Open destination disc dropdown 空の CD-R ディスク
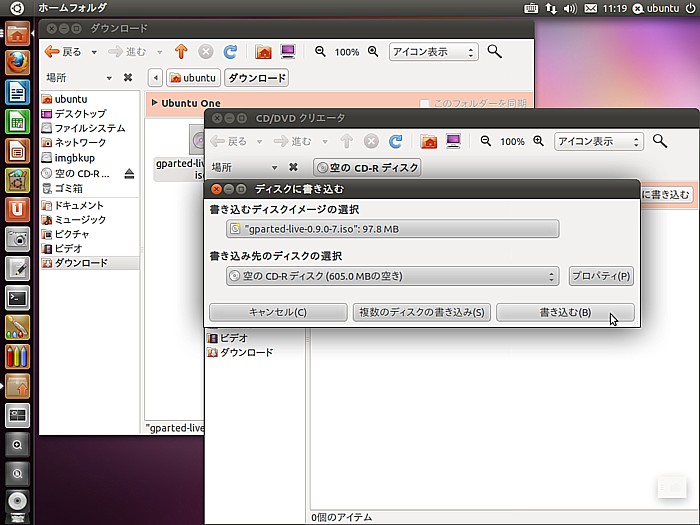Viewport: 700px width, 525px height. click(392, 276)
